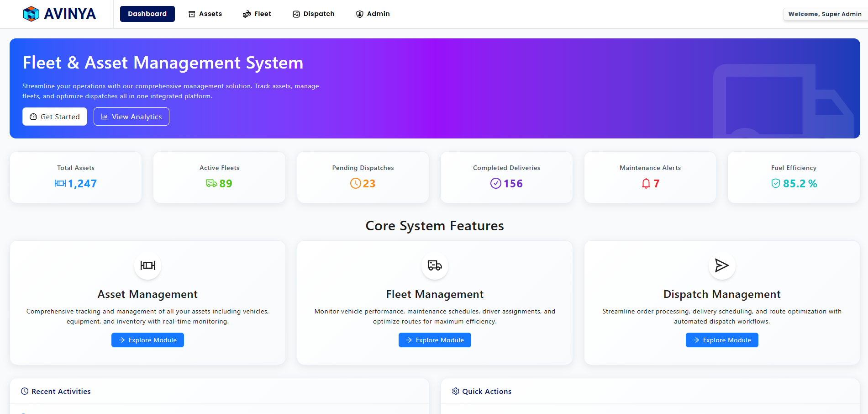This screenshot has width=868, height=414.
Task: Open View Analytics
Action: coord(132,117)
